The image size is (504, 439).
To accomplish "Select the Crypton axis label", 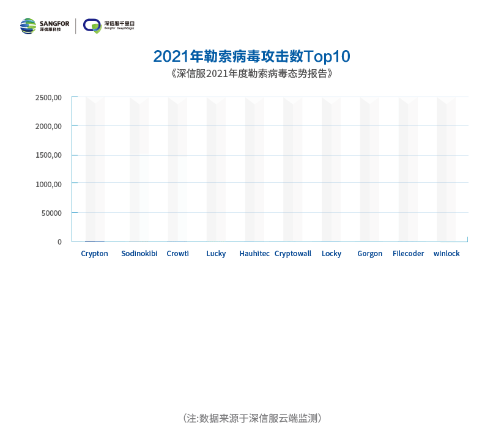I will tap(94, 254).
